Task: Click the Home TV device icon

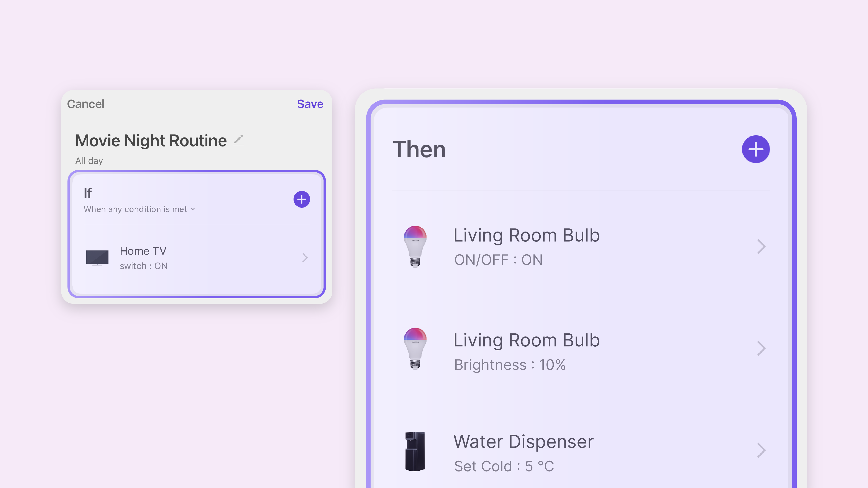Action: point(97,258)
